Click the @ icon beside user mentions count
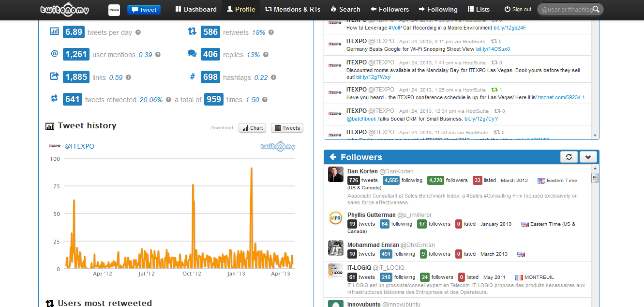Viewport: 644px width, 307px height. [x=54, y=54]
